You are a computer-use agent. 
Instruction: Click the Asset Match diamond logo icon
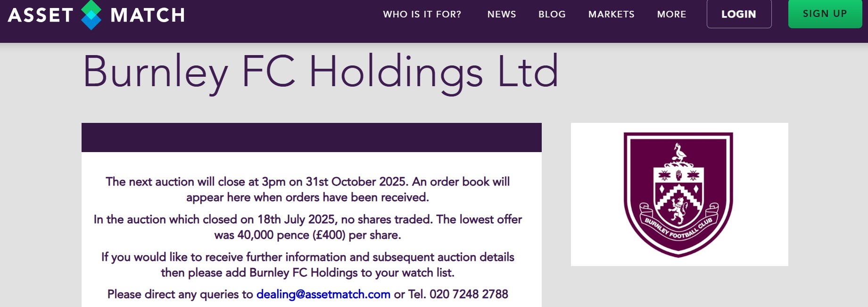tap(91, 15)
